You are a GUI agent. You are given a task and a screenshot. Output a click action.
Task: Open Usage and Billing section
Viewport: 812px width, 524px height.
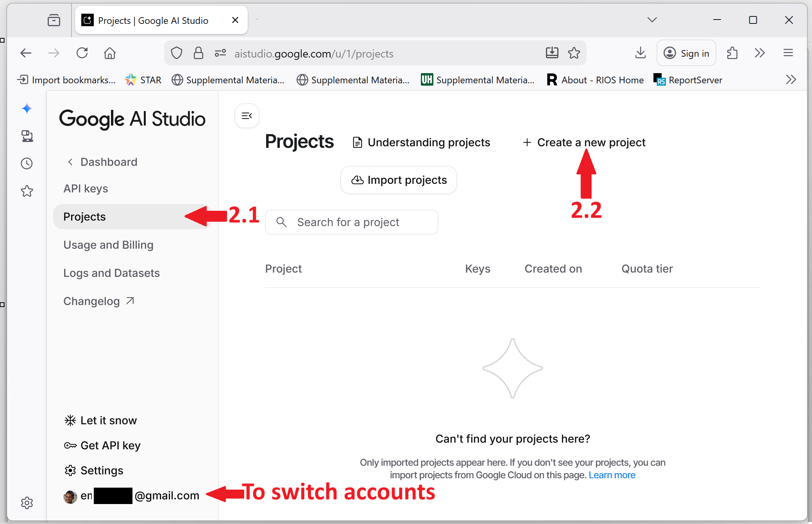[108, 245]
